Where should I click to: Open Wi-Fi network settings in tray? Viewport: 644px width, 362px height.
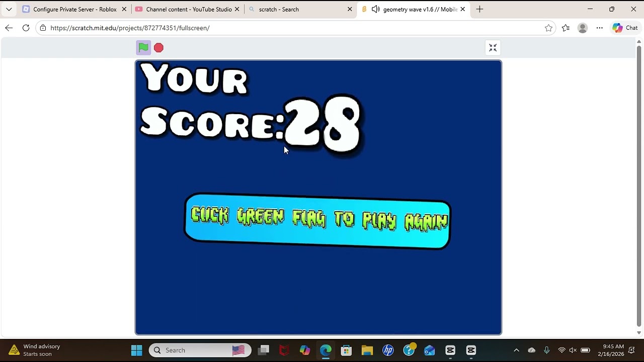click(561, 350)
